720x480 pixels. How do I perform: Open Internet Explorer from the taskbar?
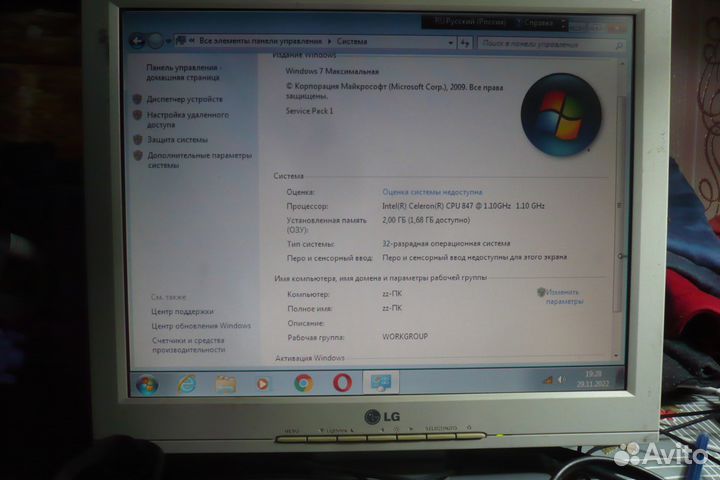click(x=186, y=383)
